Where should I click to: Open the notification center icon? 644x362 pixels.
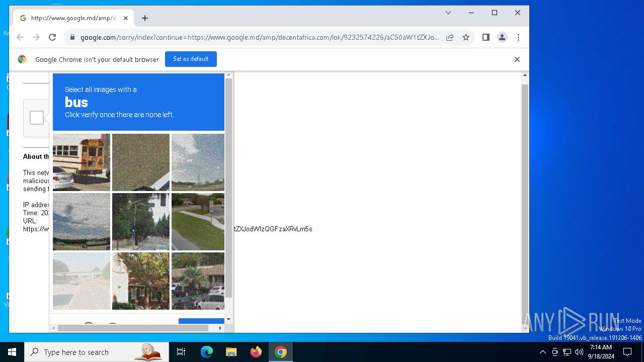pyautogui.click(x=627, y=352)
